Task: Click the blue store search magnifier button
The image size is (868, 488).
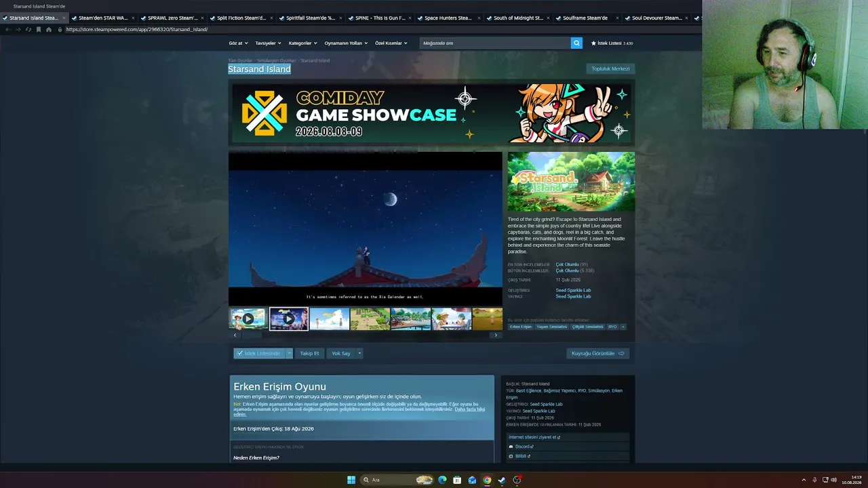Action: point(576,43)
